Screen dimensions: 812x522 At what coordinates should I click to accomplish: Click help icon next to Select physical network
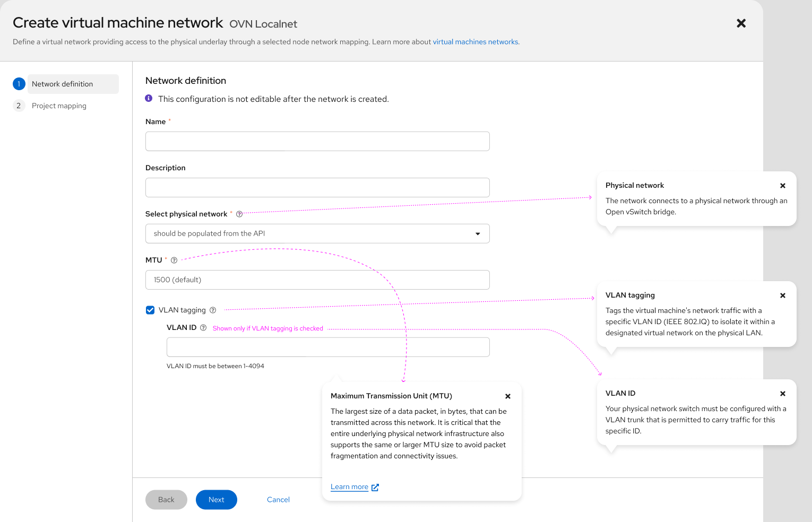point(239,214)
